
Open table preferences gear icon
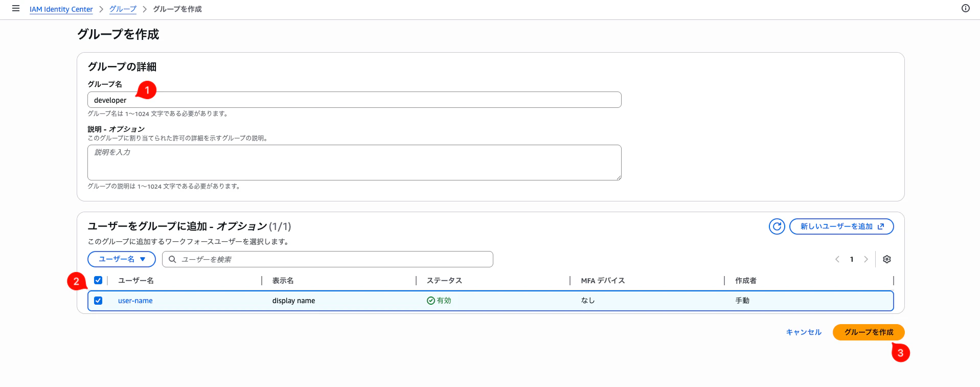tap(886, 259)
